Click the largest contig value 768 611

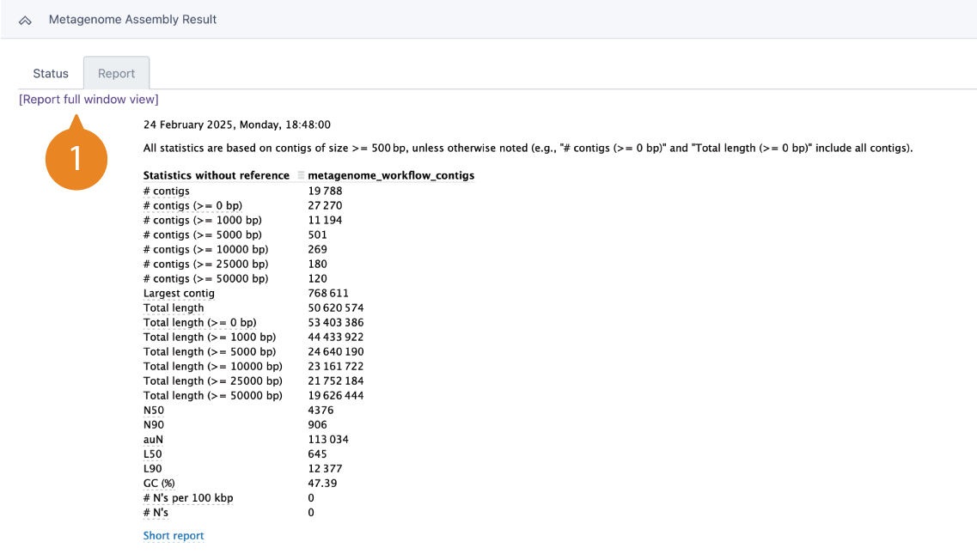[x=328, y=294]
